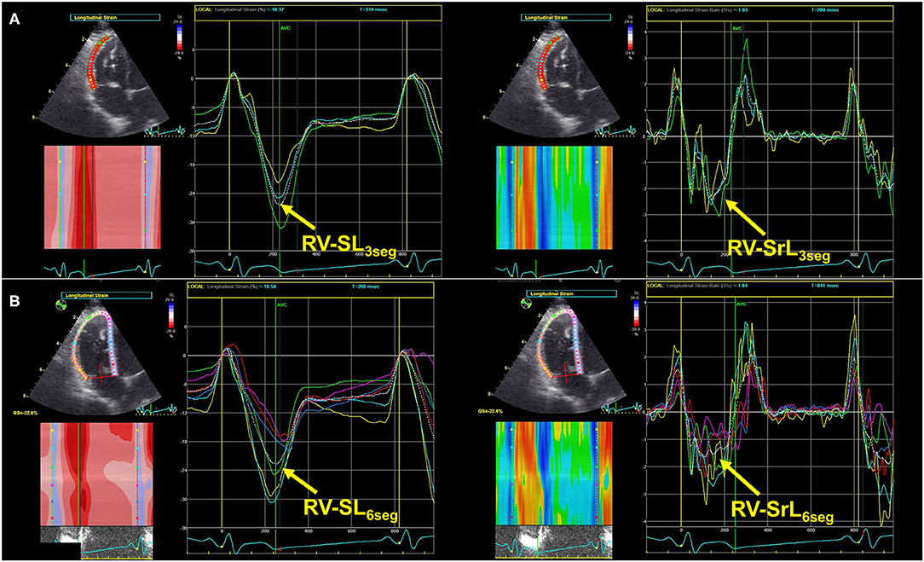Screen dimensions: 924x562
Task: Click the time readout T=269 msec
Action: pos(365,287)
